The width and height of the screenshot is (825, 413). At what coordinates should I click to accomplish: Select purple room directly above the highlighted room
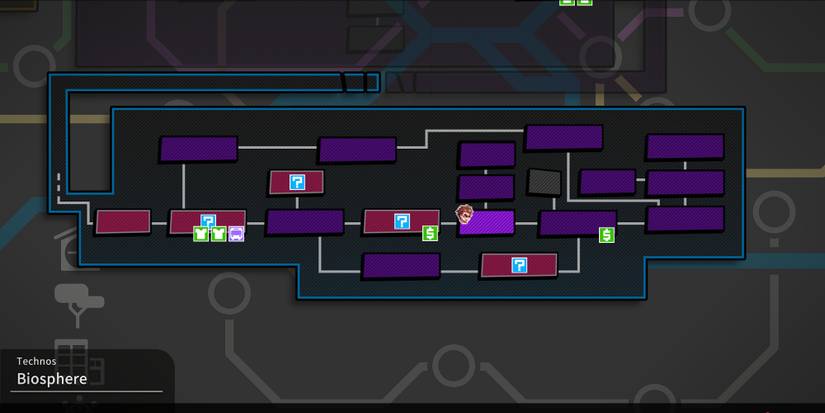(x=486, y=188)
